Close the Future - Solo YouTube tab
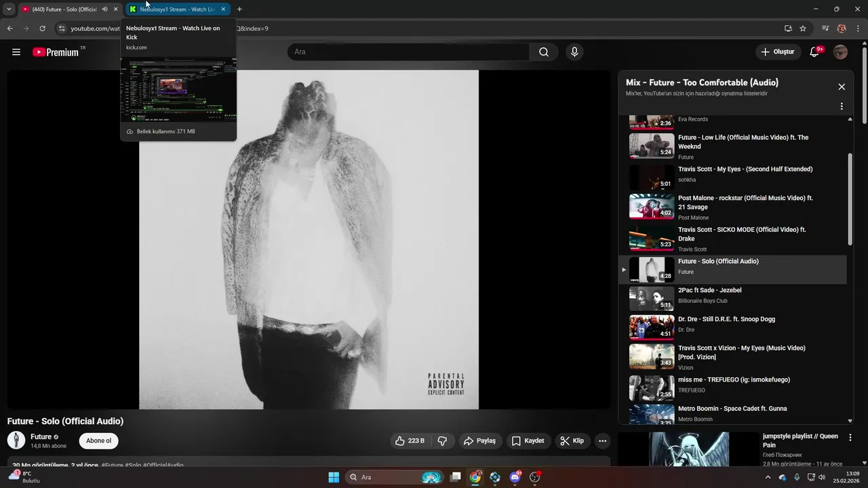Viewport: 868px width, 488px height. pyautogui.click(x=116, y=9)
